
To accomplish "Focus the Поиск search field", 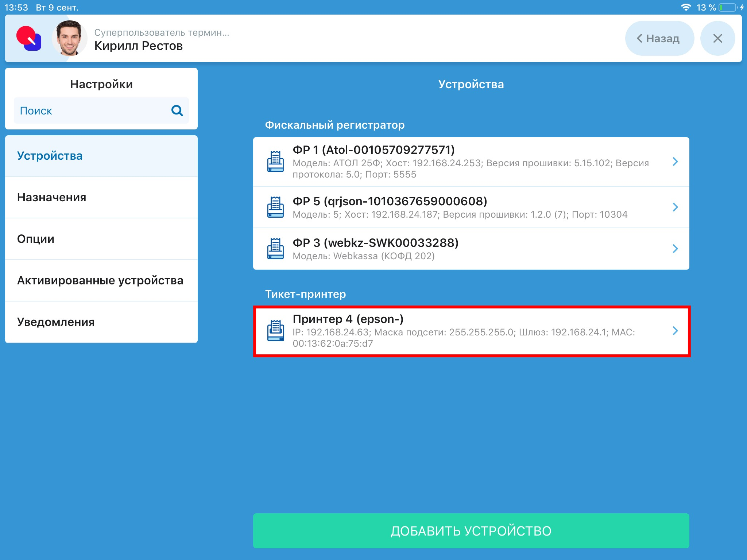I will point(91,110).
